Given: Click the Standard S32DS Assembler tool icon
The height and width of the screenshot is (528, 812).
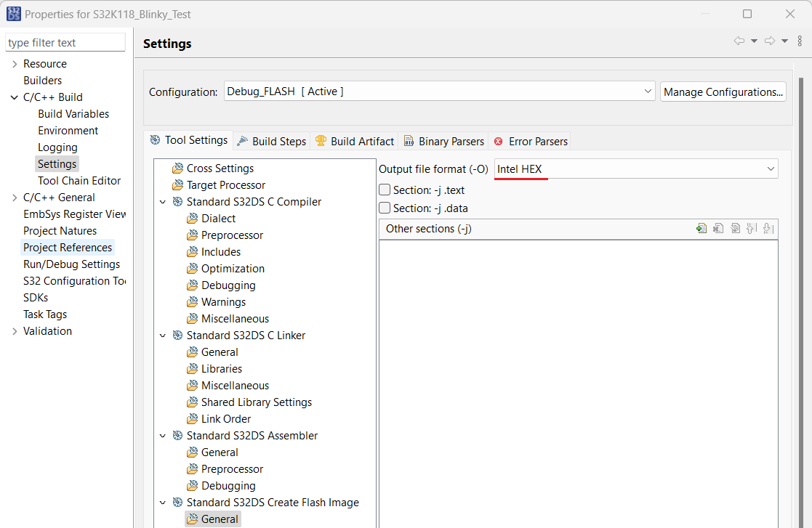Looking at the screenshot, I should (x=177, y=436).
